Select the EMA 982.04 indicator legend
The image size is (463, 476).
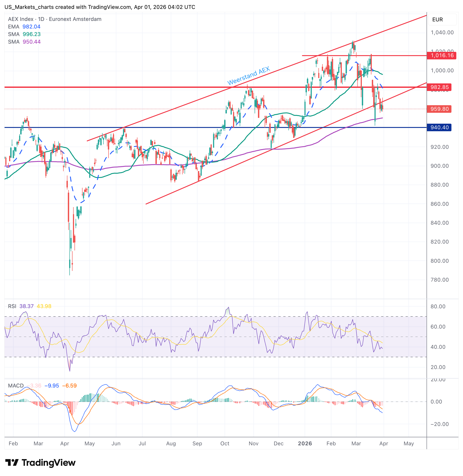click(x=24, y=26)
